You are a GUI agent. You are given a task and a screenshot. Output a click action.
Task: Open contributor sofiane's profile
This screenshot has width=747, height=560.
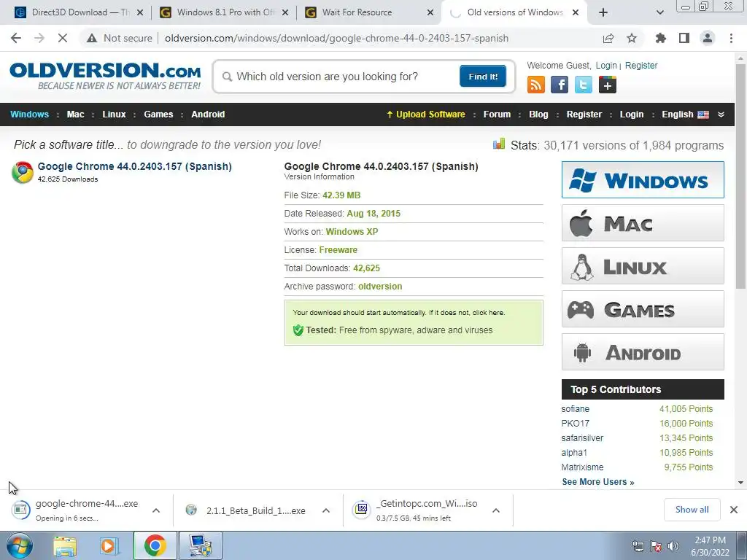point(575,409)
